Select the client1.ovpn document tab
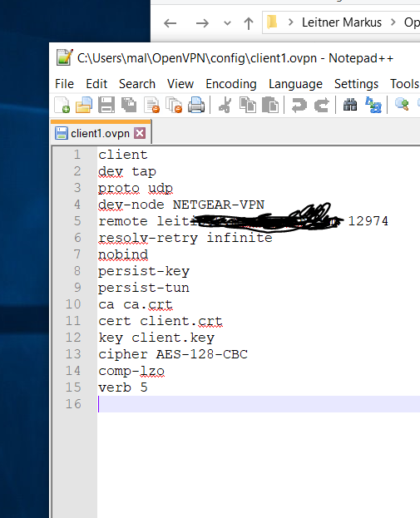 coord(100,133)
